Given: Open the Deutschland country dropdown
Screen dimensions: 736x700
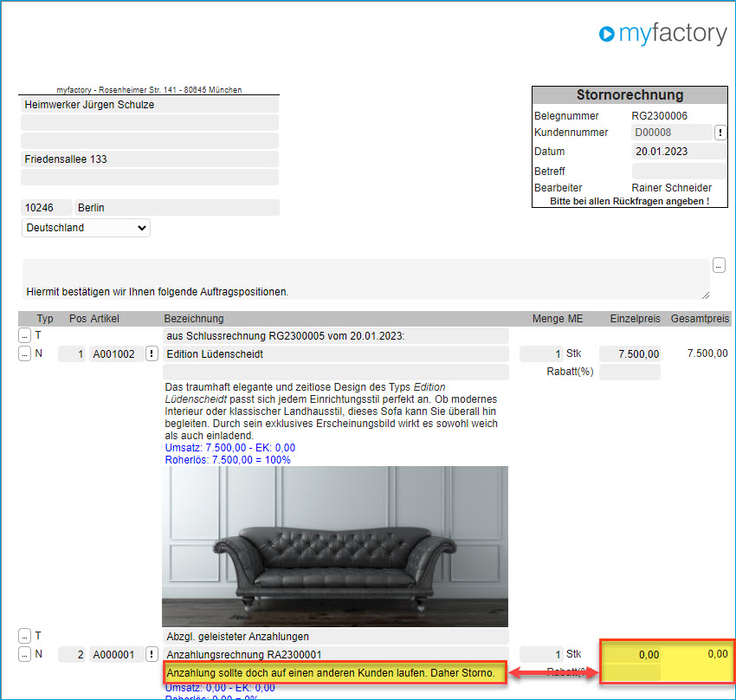Looking at the screenshot, I should [86, 228].
